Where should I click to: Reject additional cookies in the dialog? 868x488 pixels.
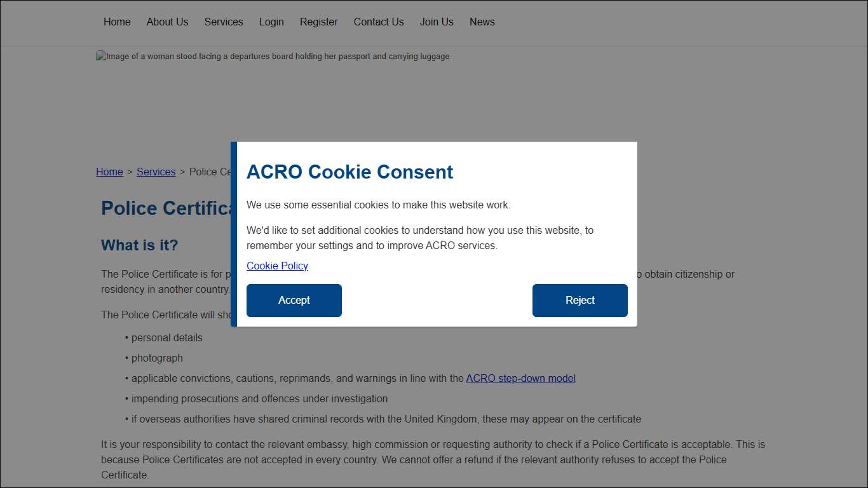point(580,301)
